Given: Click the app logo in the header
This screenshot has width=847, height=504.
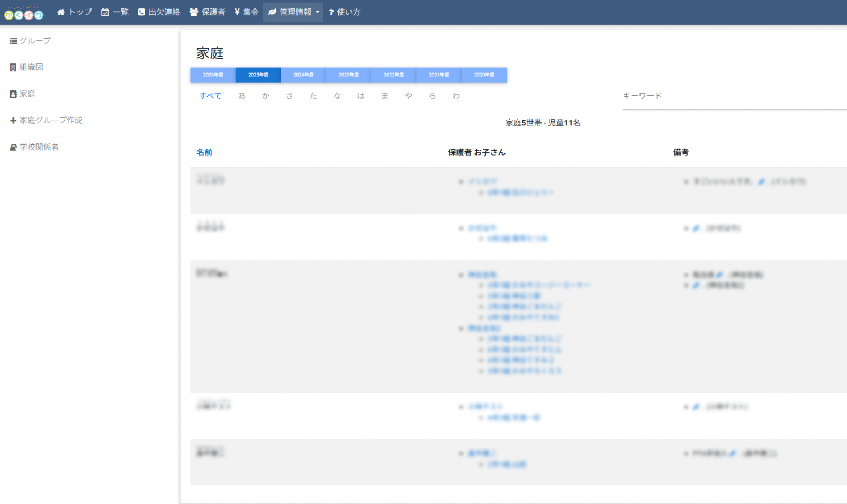Looking at the screenshot, I should [x=24, y=13].
